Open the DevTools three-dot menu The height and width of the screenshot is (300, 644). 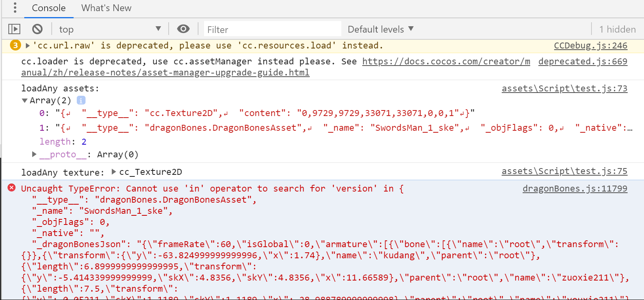[x=15, y=8]
